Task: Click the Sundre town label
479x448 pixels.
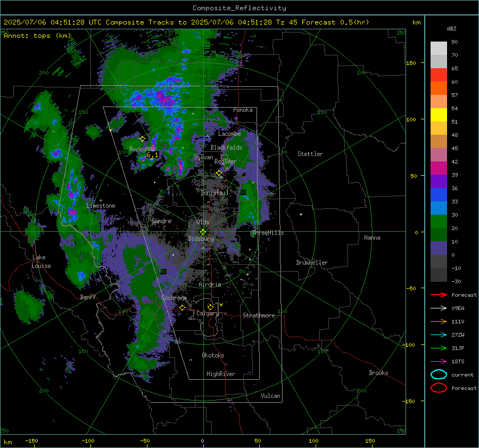Action: [162, 221]
